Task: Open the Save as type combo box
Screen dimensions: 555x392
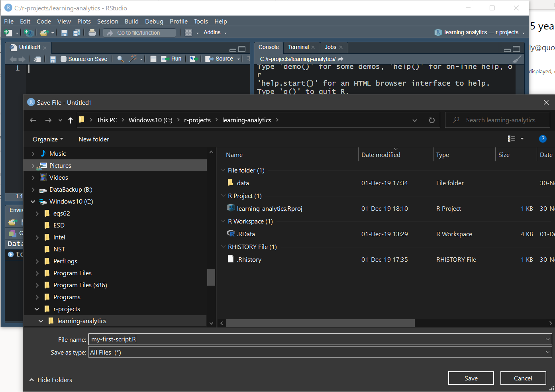Action: point(320,352)
